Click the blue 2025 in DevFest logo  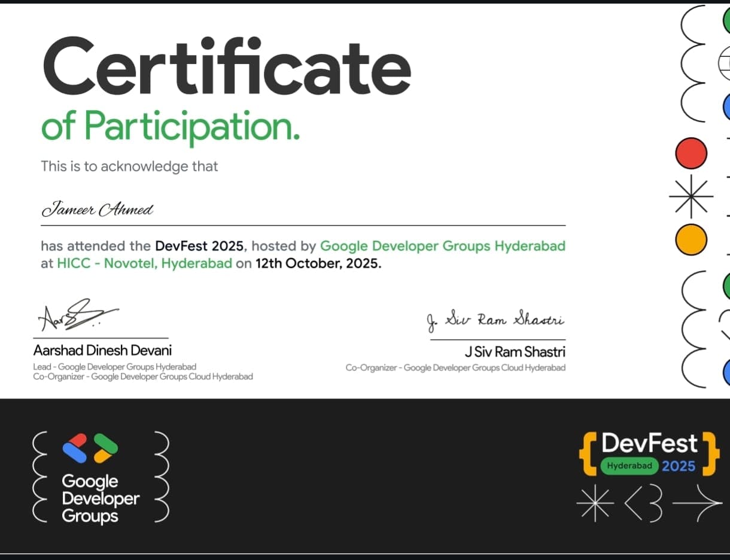(679, 466)
